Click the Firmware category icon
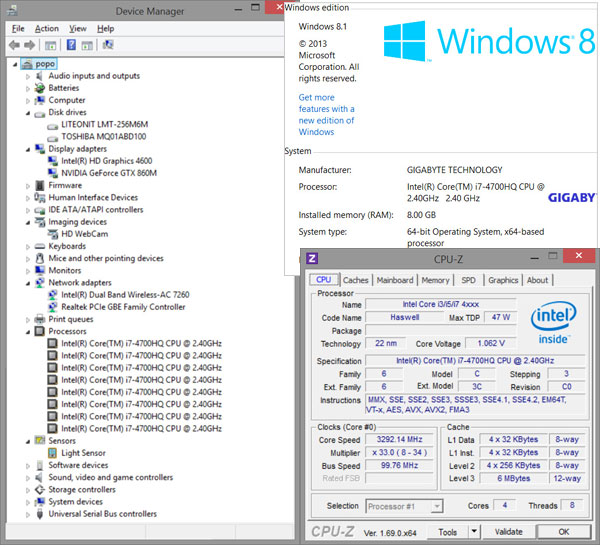 coord(40,185)
